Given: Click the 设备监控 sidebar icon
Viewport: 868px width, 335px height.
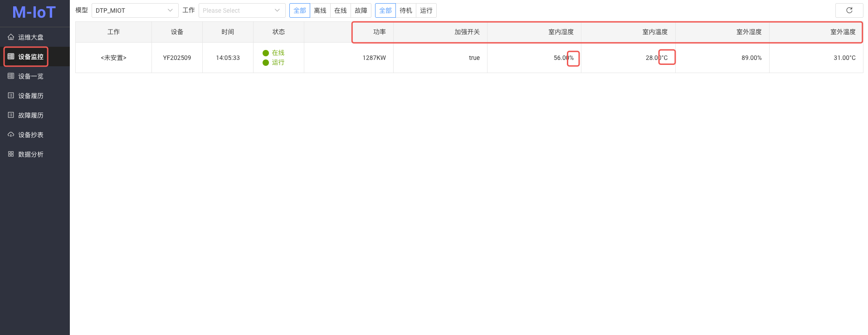Looking at the screenshot, I should coord(11,57).
